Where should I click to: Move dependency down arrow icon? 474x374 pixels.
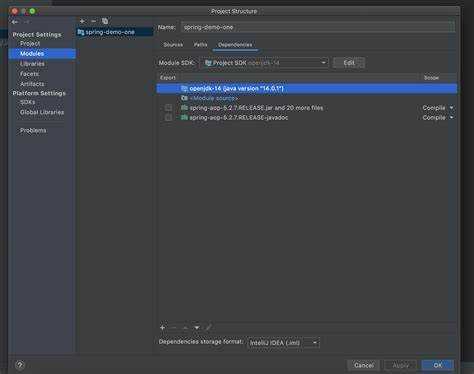197,328
